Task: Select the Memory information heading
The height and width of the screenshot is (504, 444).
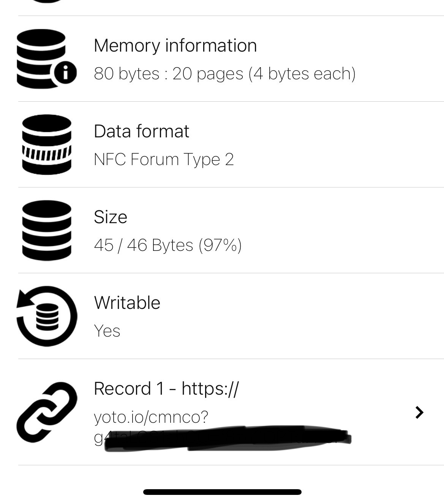Action: (x=175, y=46)
